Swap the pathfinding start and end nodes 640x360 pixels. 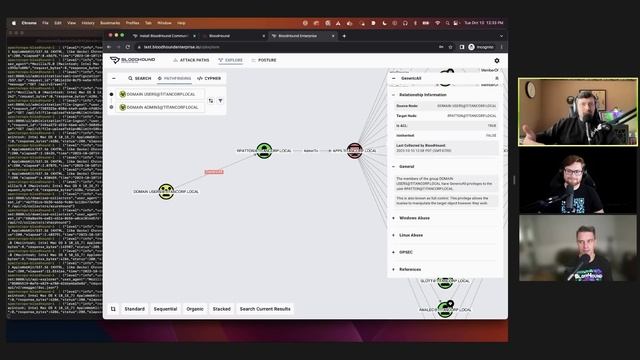211,100
